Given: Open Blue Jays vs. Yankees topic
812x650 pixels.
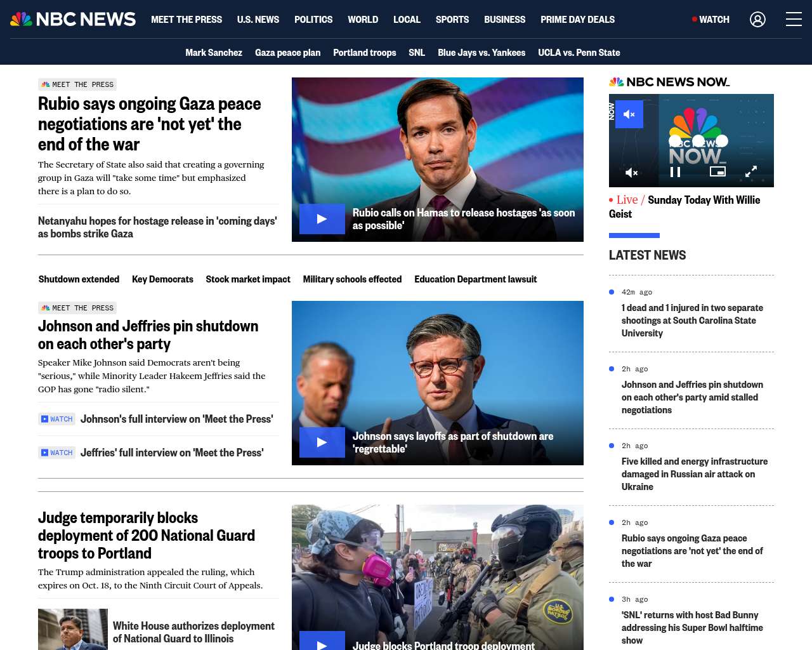Looking at the screenshot, I should point(481,53).
